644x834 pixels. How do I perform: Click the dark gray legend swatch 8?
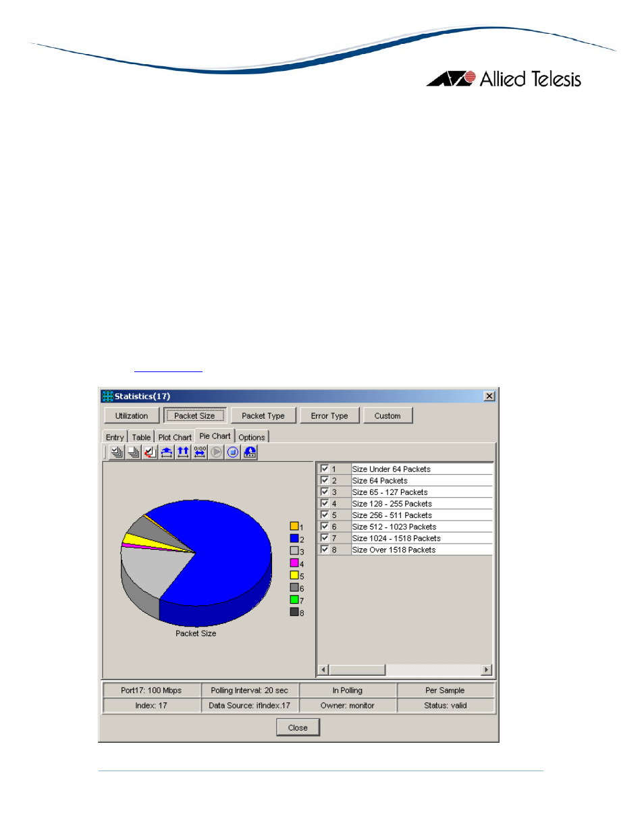click(x=294, y=611)
